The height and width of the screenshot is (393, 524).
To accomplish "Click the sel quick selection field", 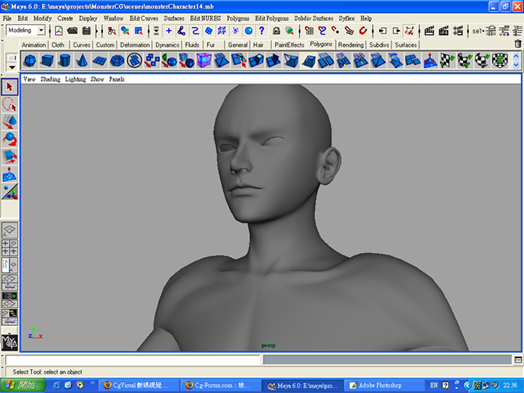I will point(478,31).
